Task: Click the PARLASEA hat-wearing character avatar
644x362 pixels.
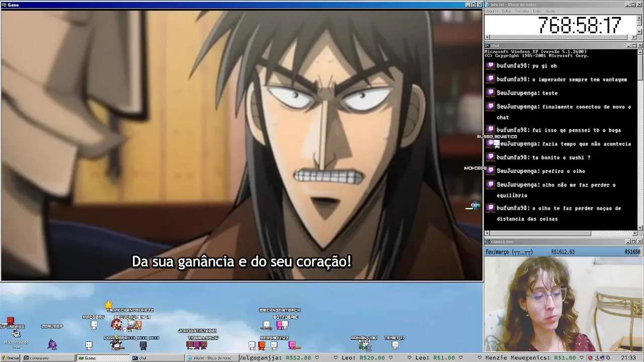Action: click(x=117, y=345)
